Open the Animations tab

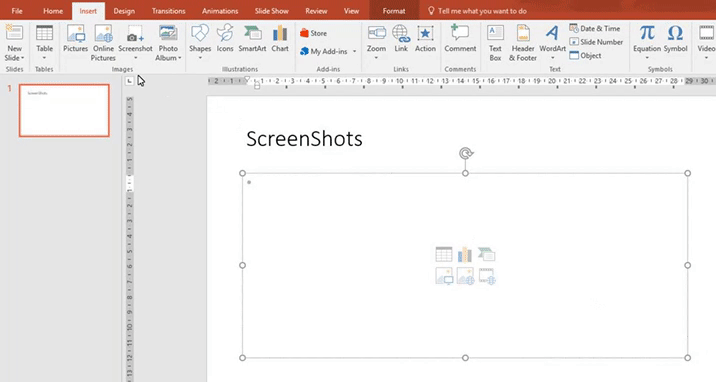point(220,11)
